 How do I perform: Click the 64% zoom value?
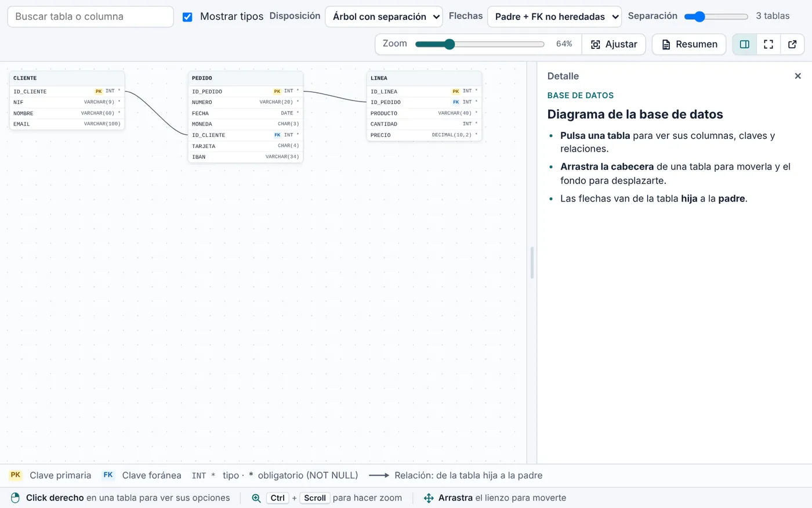pyautogui.click(x=564, y=44)
